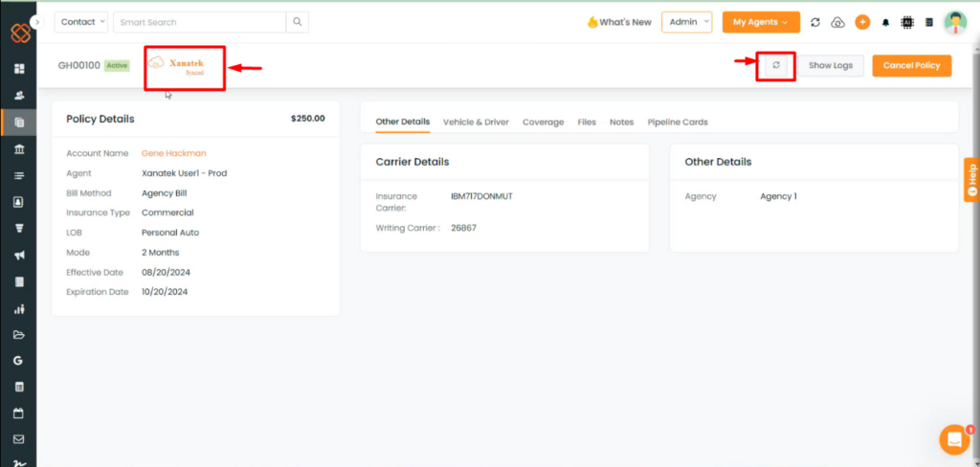Open the Contact search type dropdown
The height and width of the screenshot is (467, 980).
click(x=81, y=22)
